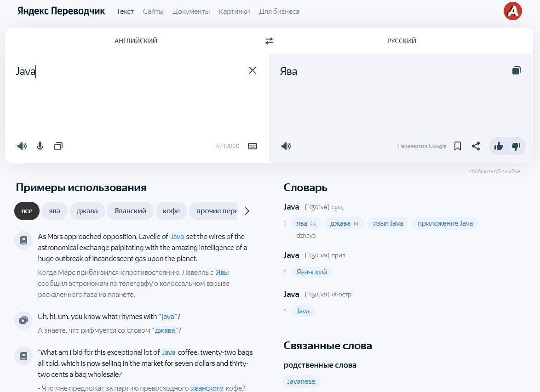The width and height of the screenshot is (540, 392).
Task: Copy the source text
Action: pyautogui.click(x=58, y=146)
